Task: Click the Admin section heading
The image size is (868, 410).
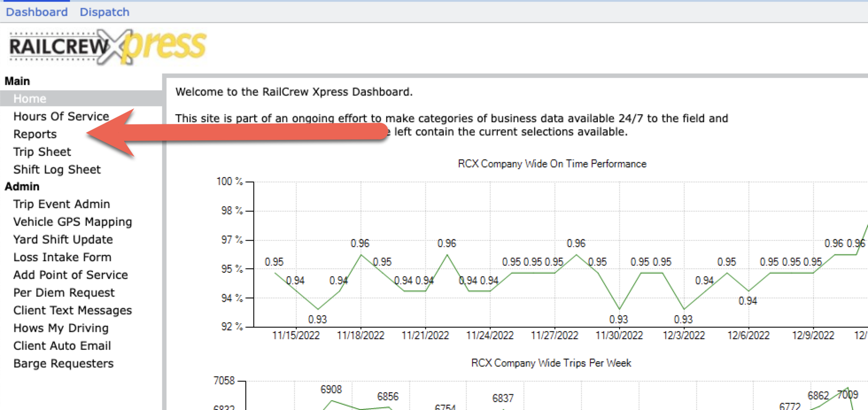Action: coord(22,186)
